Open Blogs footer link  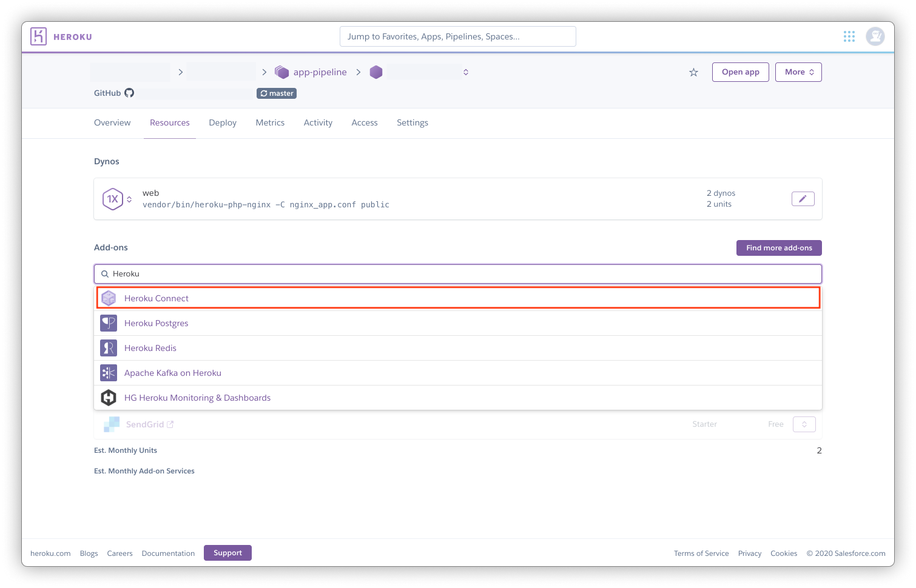click(89, 553)
